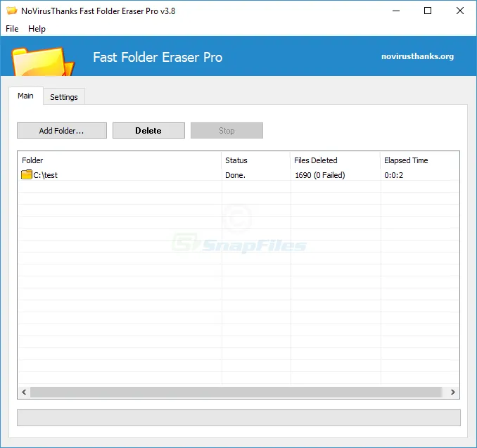Select the folder icon beside C:\test
The height and width of the screenshot is (448, 477).
point(27,174)
